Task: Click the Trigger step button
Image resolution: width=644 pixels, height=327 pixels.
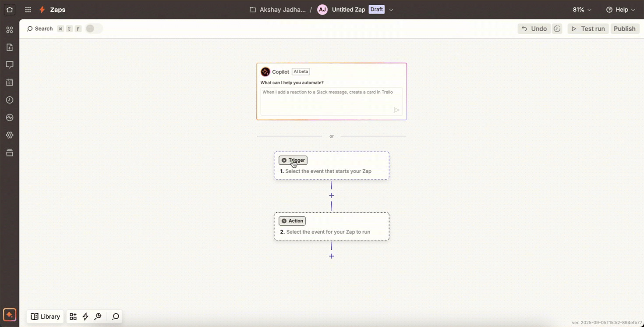Action: point(293,160)
